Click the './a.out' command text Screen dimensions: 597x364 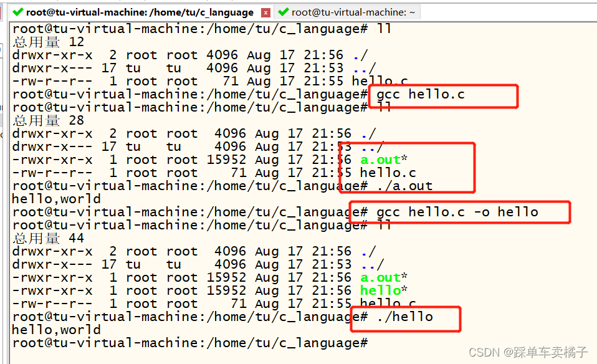pyautogui.click(x=405, y=186)
